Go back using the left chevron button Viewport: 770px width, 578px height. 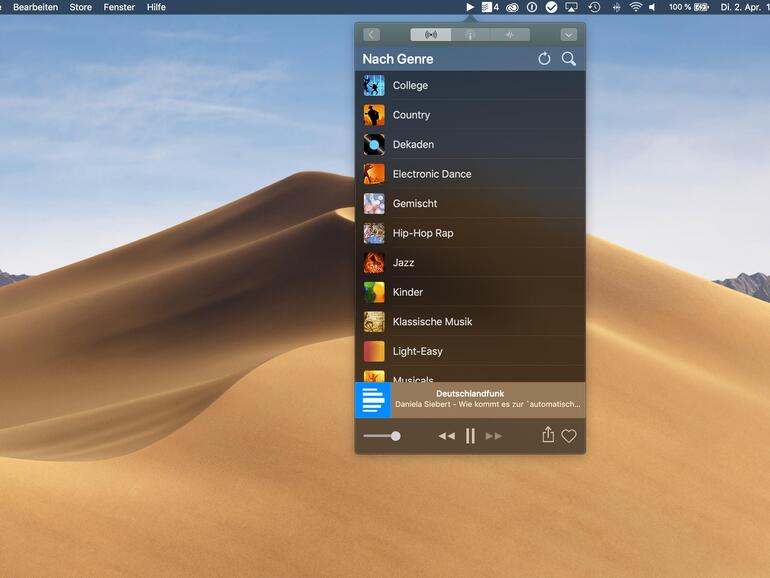point(372,34)
